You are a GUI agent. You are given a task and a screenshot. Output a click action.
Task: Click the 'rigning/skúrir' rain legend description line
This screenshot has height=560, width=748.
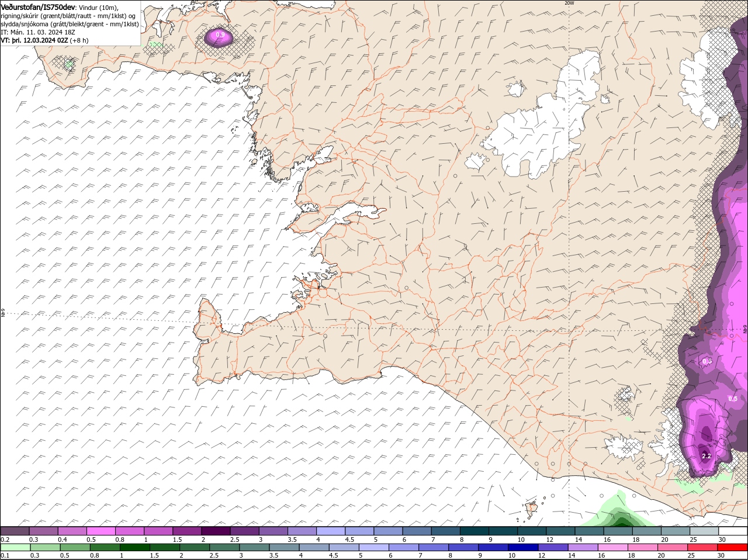coord(68,16)
